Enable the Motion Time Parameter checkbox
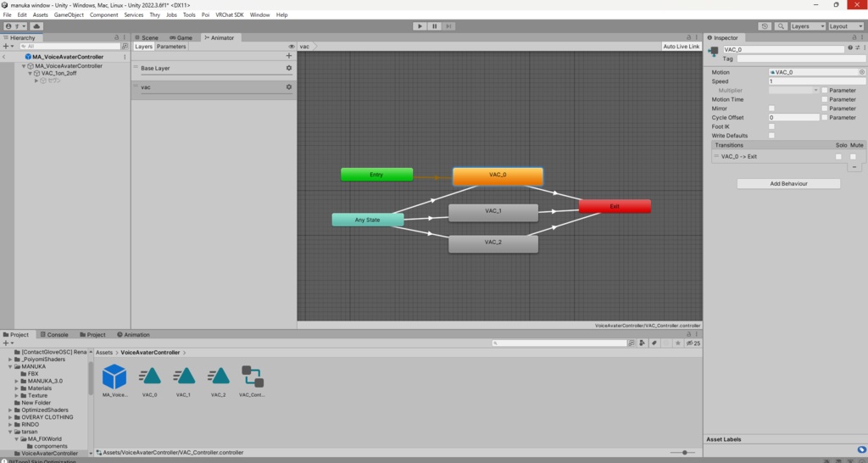 point(824,99)
